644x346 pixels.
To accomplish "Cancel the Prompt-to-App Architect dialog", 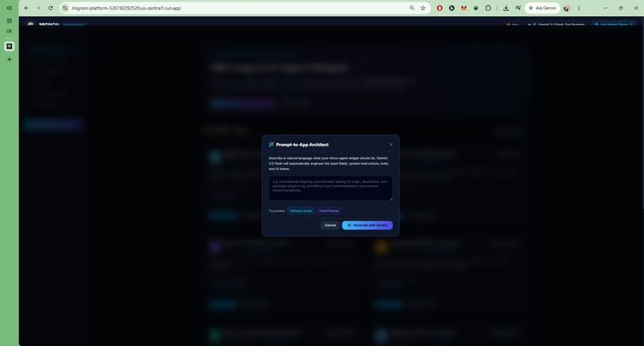I will (x=330, y=225).
